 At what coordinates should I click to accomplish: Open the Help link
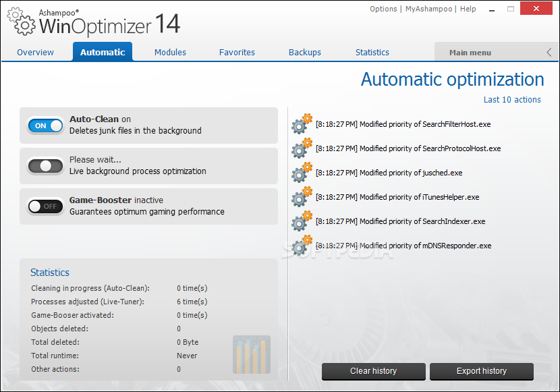point(468,9)
